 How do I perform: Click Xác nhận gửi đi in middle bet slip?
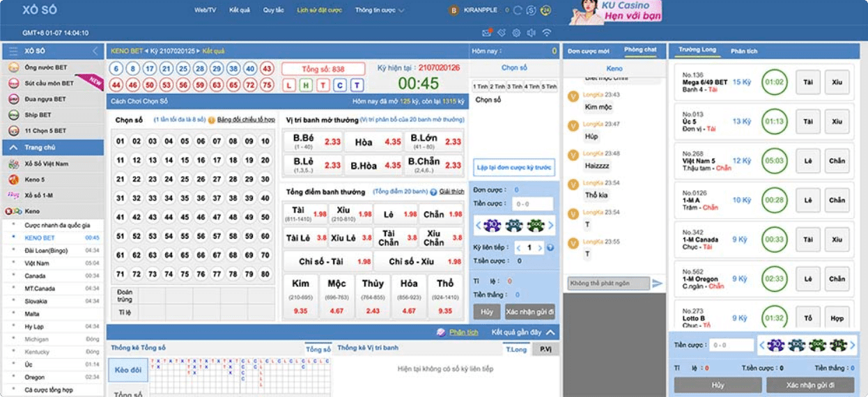[530, 311]
